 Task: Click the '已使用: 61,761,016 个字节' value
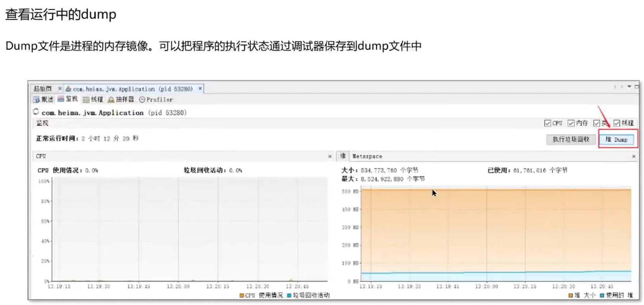pos(528,170)
